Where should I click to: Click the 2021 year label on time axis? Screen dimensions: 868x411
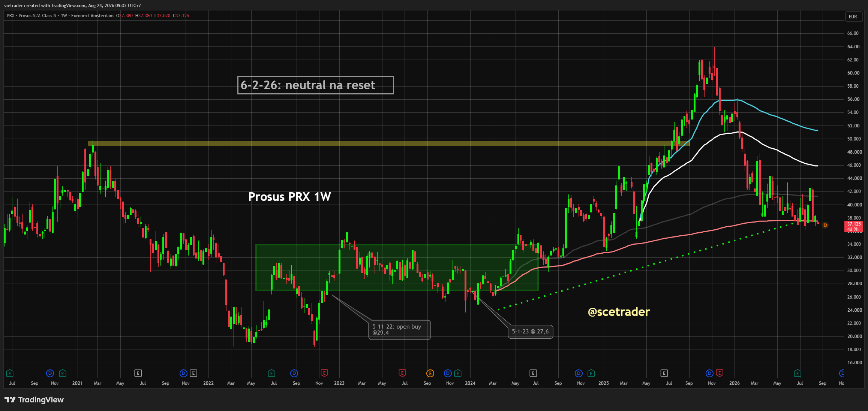pos(77,383)
